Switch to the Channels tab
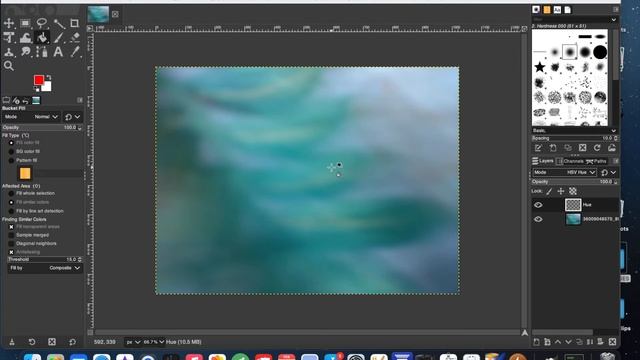 pos(570,161)
